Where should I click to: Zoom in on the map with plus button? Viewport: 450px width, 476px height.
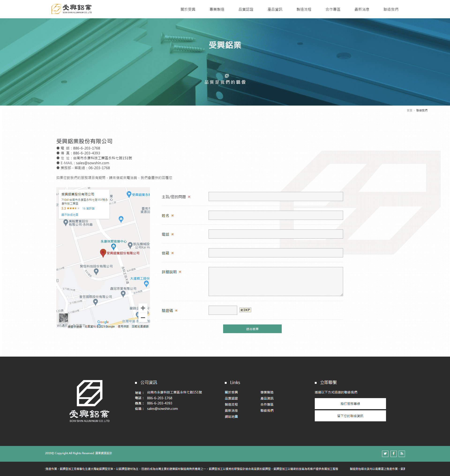pos(143,308)
